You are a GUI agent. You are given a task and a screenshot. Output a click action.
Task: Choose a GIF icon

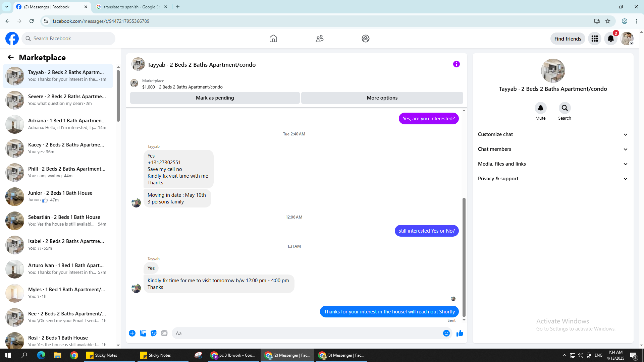click(x=164, y=333)
